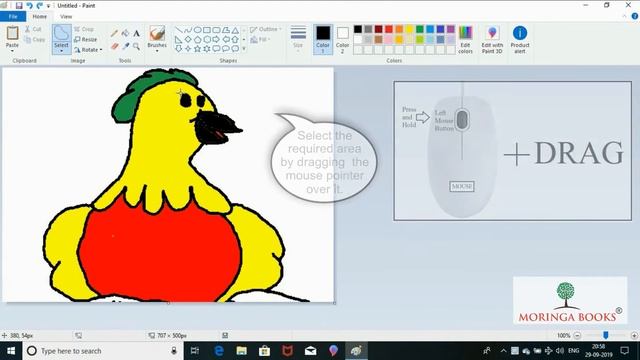Select the Fill with color bucket tool
640x360 pixels.
click(x=125, y=33)
